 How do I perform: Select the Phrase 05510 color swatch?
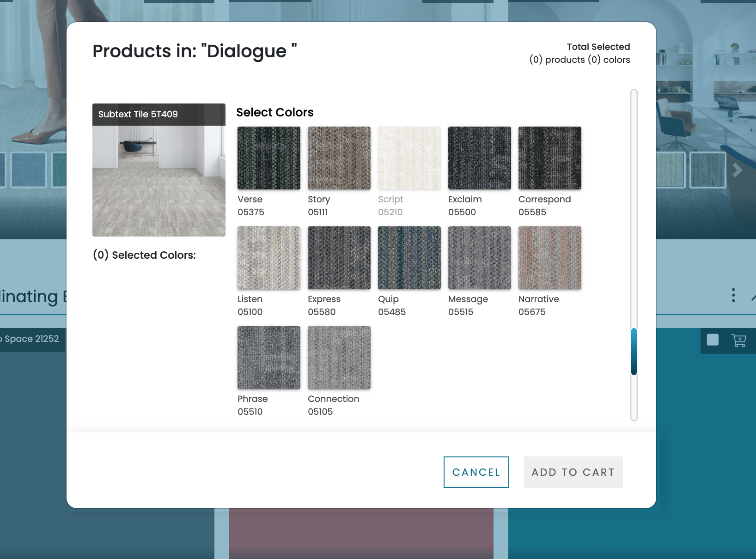click(268, 357)
